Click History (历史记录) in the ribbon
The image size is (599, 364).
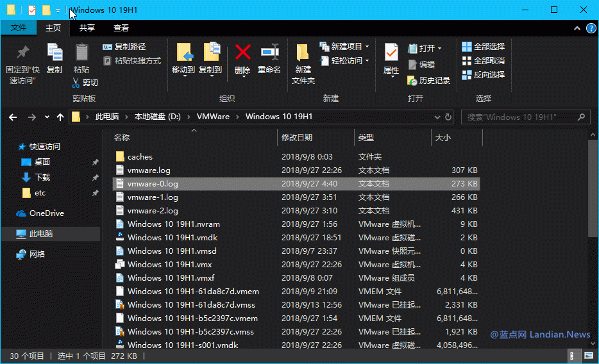429,81
